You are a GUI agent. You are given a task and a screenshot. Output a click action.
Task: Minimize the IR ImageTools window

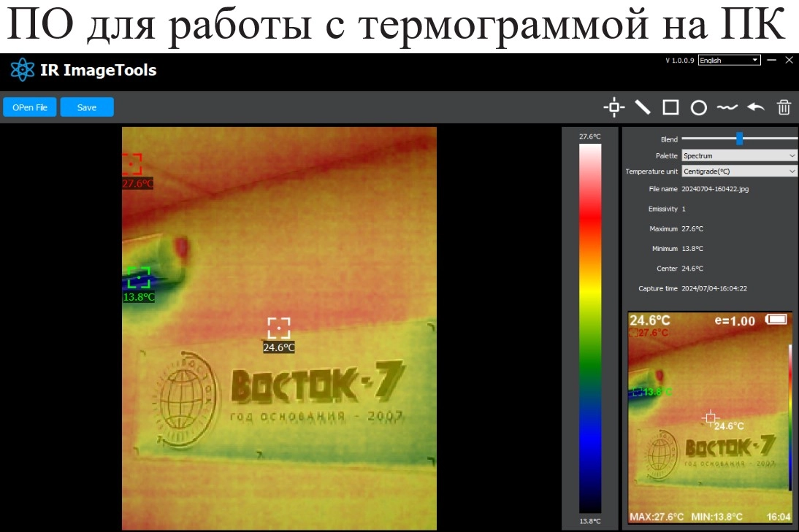click(772, 60)
